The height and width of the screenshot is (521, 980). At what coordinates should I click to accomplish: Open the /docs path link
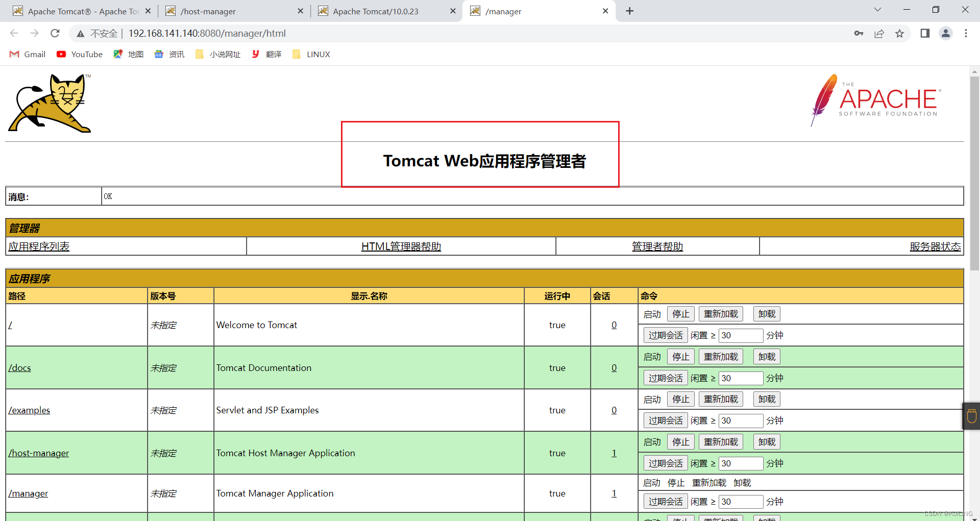point(19,368)
